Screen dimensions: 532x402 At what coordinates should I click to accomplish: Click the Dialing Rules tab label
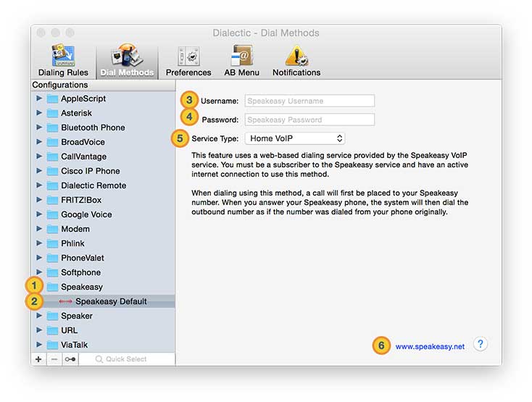[x=63, y=72]
